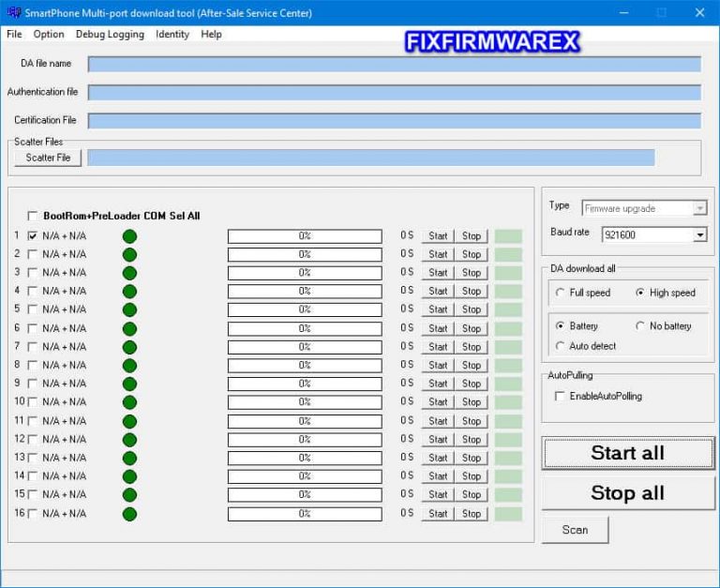Select the port 14 checkbox

pos(33,475)
